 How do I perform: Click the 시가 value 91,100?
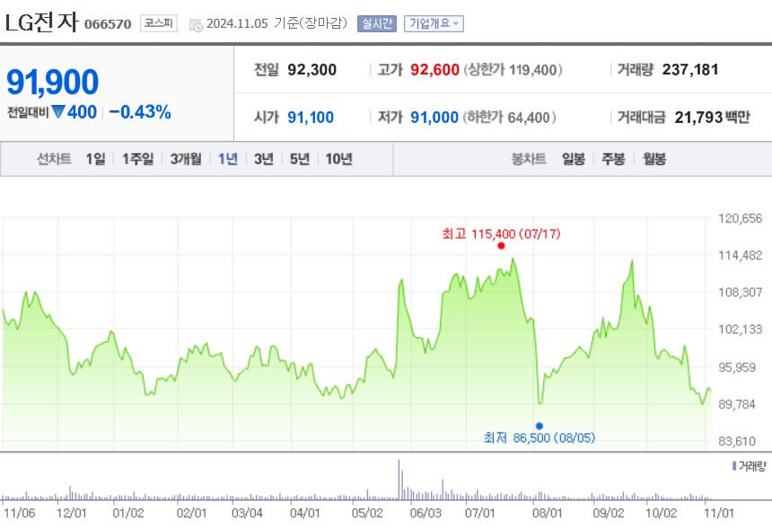coord(311,118)
